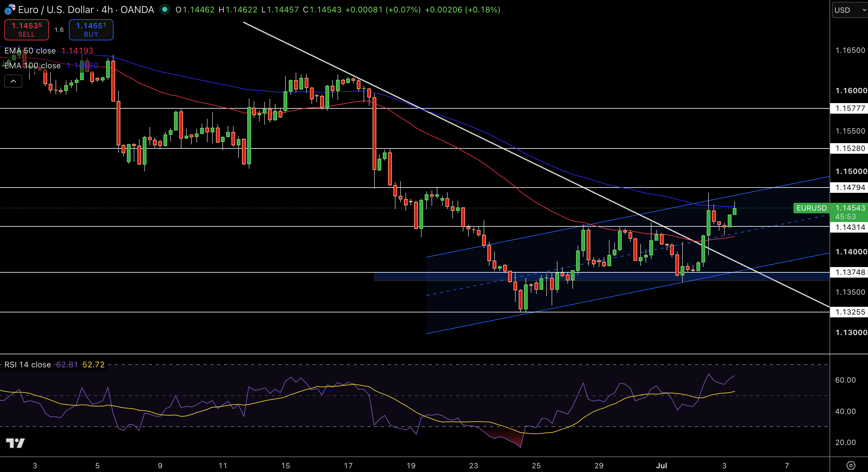Image resolution: width=868 pixels, height=472 pixels.
Task: Click the +0.00206 (+0.18%) change readout
Action: (462, 9)
